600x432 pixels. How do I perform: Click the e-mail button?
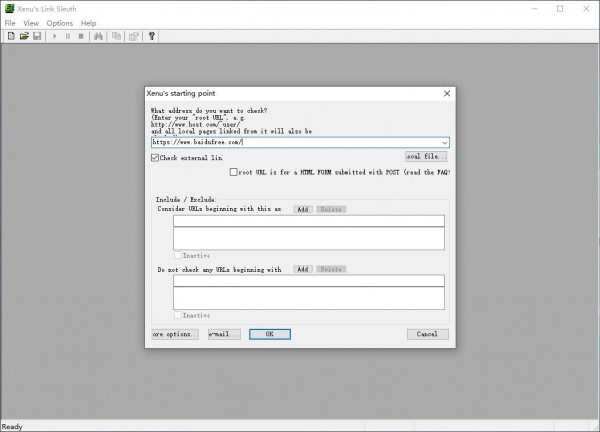coord(224,334)
